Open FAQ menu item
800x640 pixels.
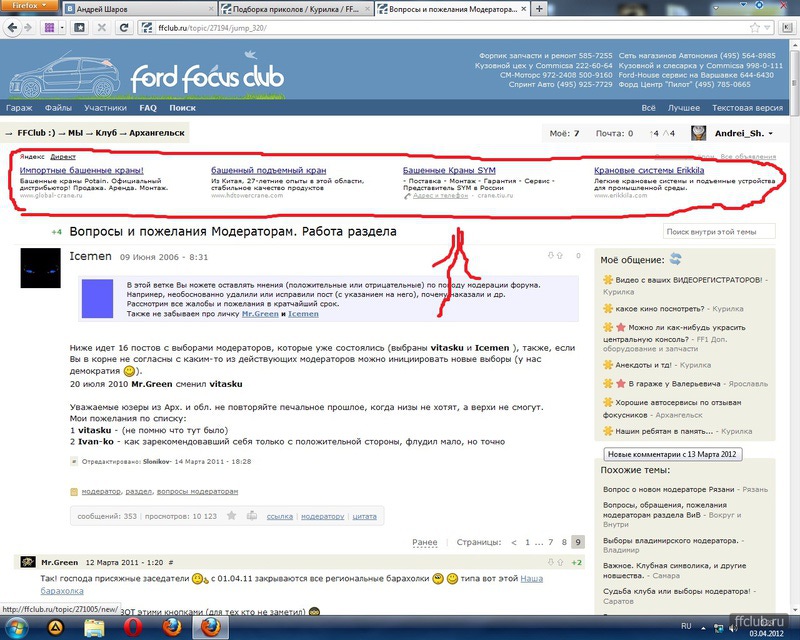(148, 108)
